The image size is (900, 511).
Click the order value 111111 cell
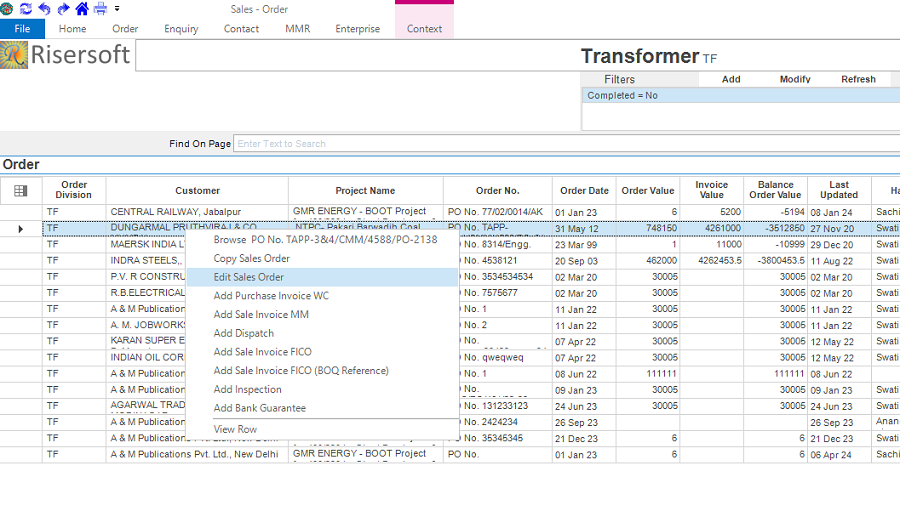point(648,374)
